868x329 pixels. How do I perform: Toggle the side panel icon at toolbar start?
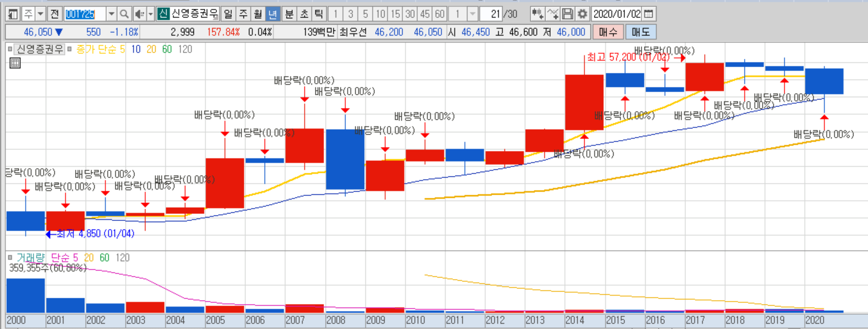[x=13, y=14]
